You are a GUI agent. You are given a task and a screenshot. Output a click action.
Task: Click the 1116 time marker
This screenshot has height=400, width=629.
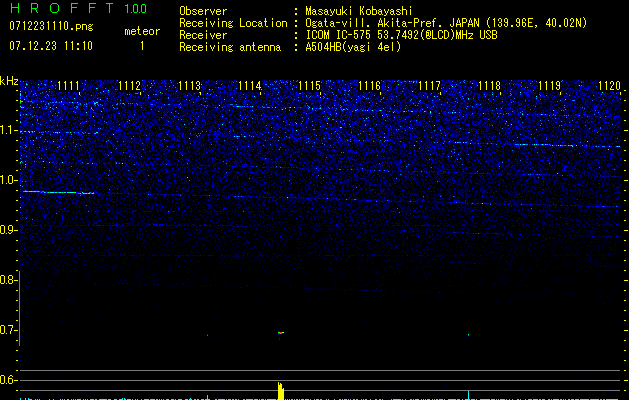point(369,86)
